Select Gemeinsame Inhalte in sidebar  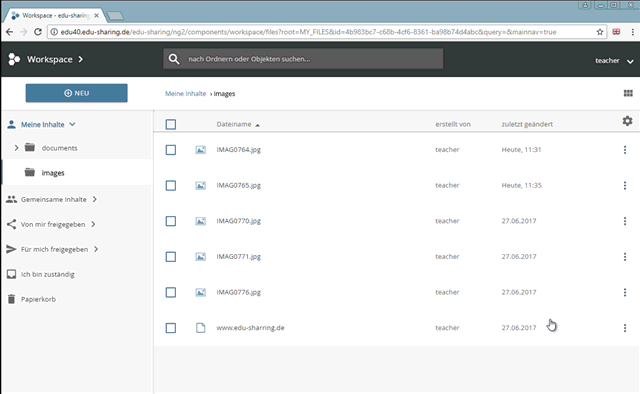point(53,199)
